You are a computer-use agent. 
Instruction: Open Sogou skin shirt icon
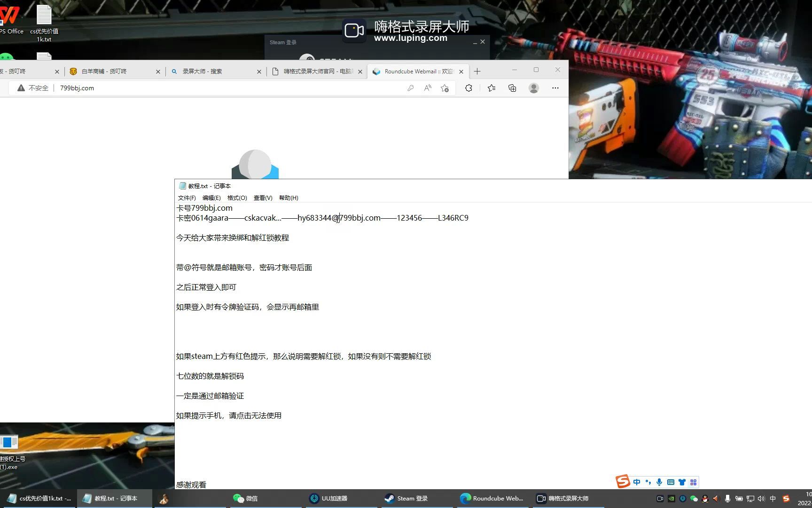pos(682,482)
